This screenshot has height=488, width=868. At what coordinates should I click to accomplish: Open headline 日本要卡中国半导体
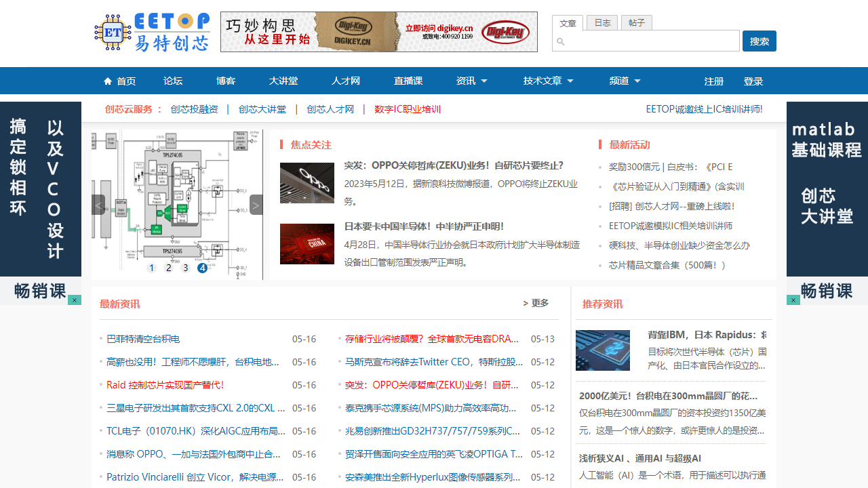424,226
